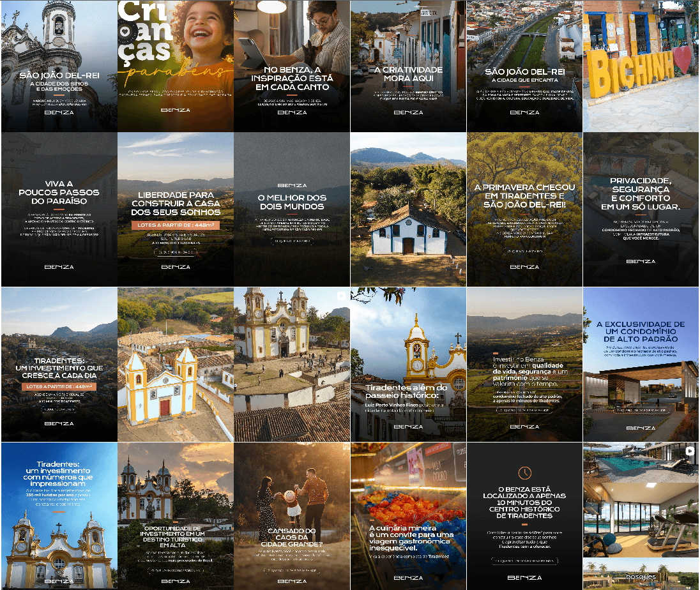Viewport: 700px width, 590px height.
Task: Open the 'Cansado do caos da cidade grande?' post
Action: pyautogui.click(x=292, y=517)
